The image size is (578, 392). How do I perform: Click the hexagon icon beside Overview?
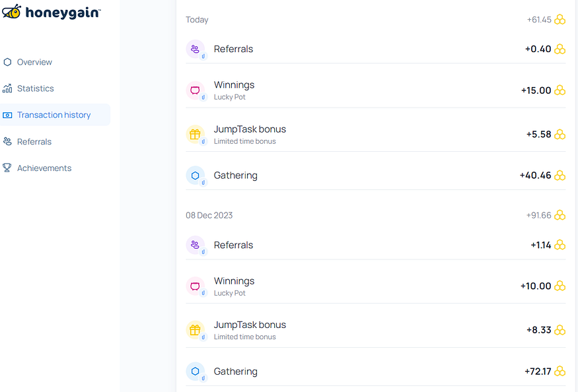tap(7, 62)
